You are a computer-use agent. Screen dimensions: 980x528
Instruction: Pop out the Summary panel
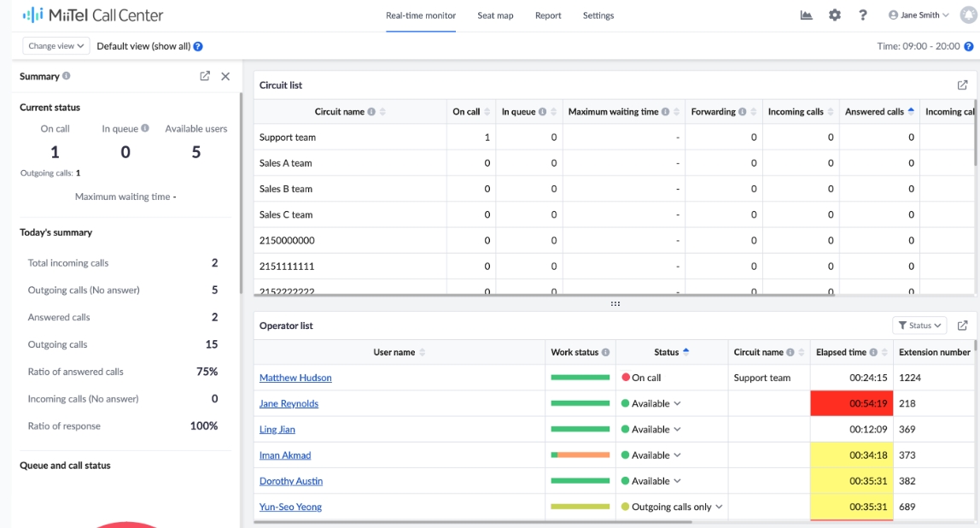pyautogui.click(x=205, y=76)
